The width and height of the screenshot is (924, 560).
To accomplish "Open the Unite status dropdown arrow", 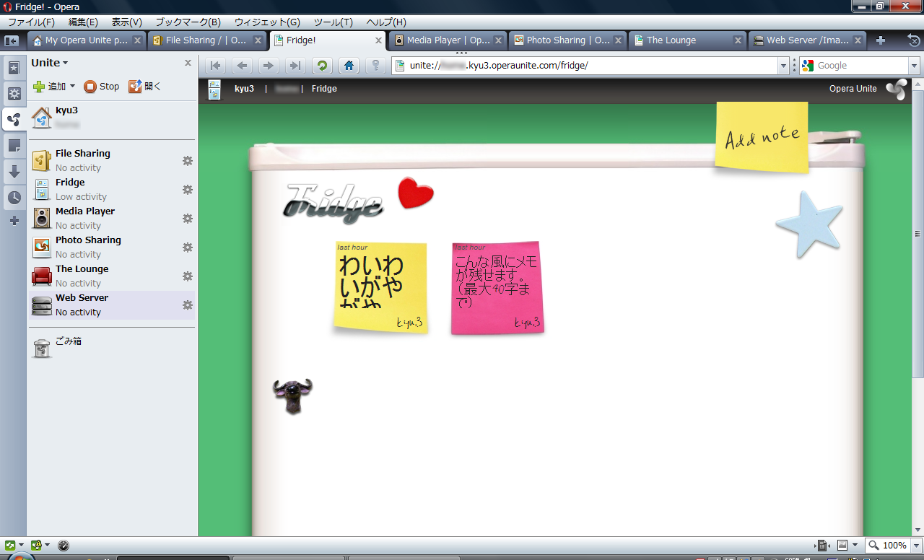I will pyautogui.click(x=48, y=546).
